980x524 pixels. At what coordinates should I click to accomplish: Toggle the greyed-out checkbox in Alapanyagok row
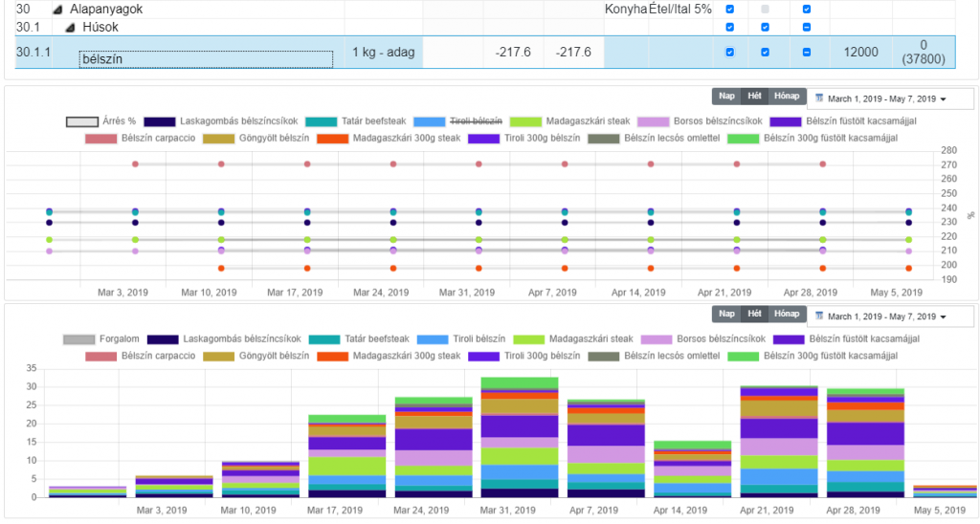(765, 9)
